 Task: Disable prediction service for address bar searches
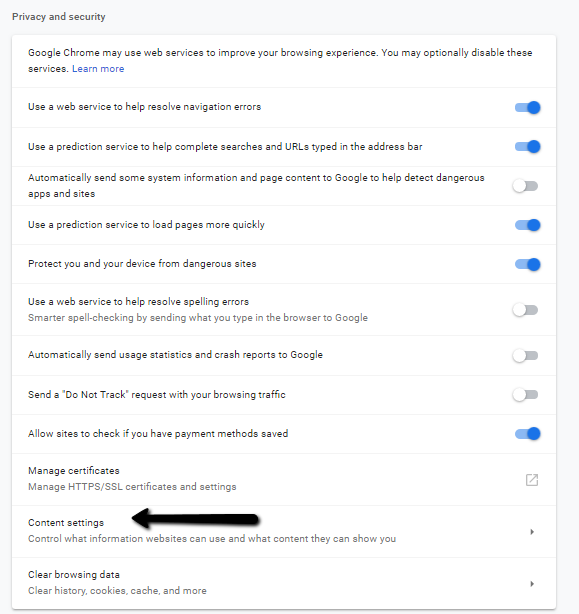coord(527,146)
